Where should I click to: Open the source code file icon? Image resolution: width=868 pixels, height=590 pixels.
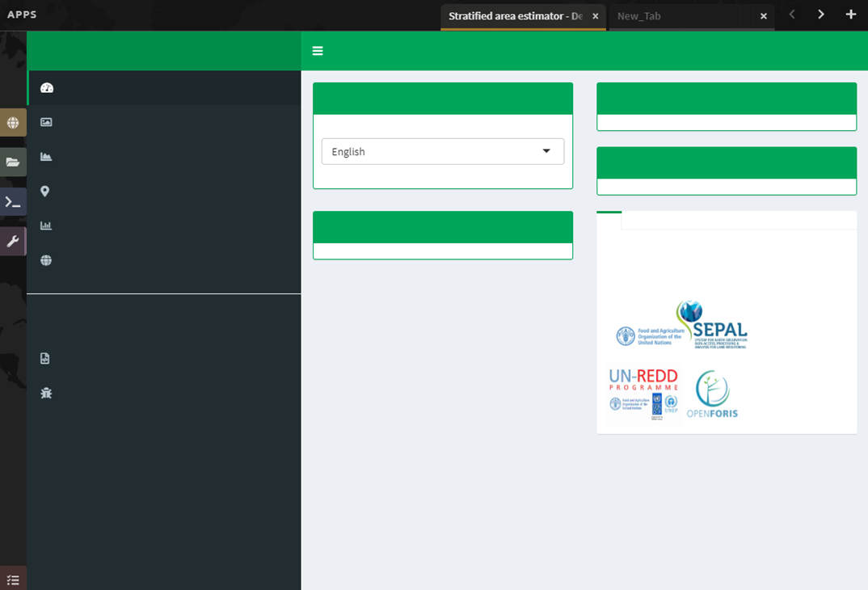pos(45,358)
